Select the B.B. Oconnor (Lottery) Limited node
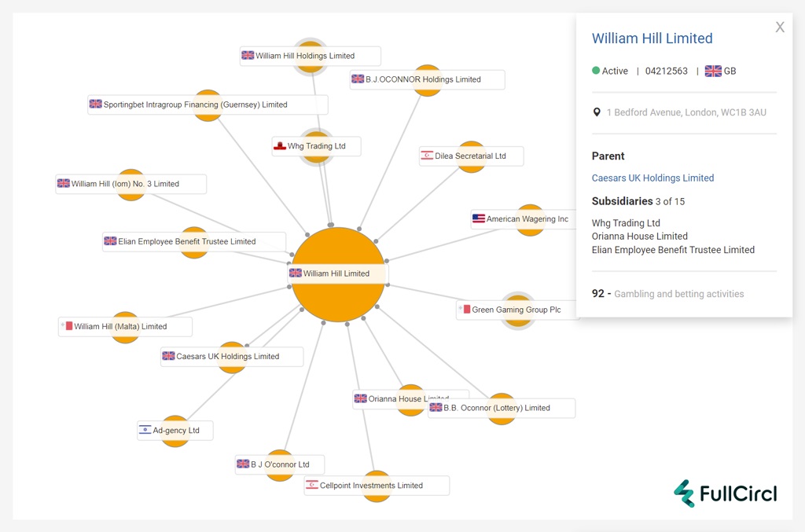 502,409
